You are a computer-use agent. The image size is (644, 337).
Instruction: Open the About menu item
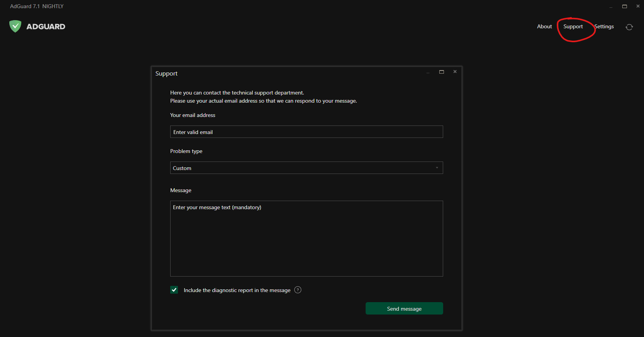pos(544,26)
